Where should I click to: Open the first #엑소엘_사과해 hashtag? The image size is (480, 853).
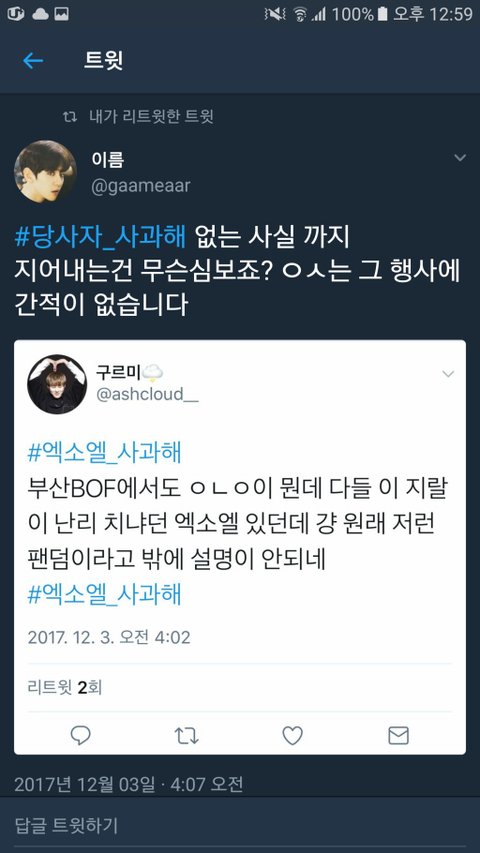104,453
